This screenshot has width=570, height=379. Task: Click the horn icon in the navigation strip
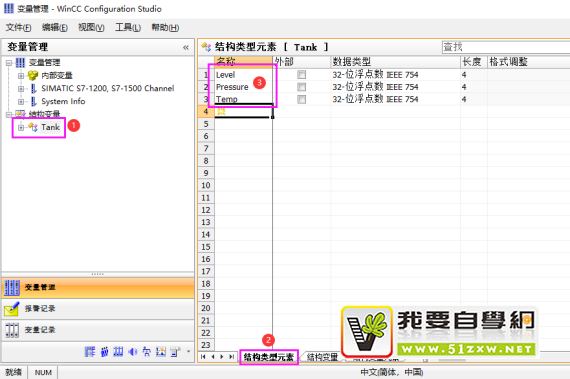click(x=133, y=352)
